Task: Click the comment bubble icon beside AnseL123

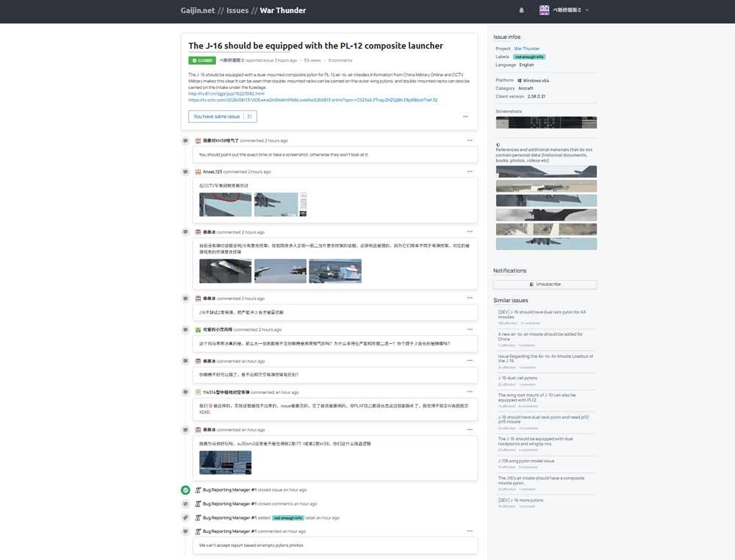Action: pyautogui.click(x=186, y=172)
